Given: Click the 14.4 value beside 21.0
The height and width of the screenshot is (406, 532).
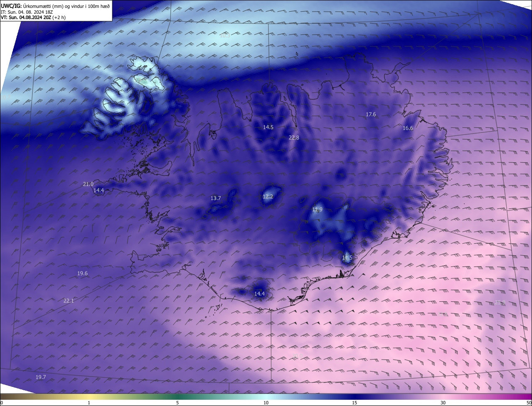Looking at the screenshot, I should pyautogui.click(x=99, y=190).
